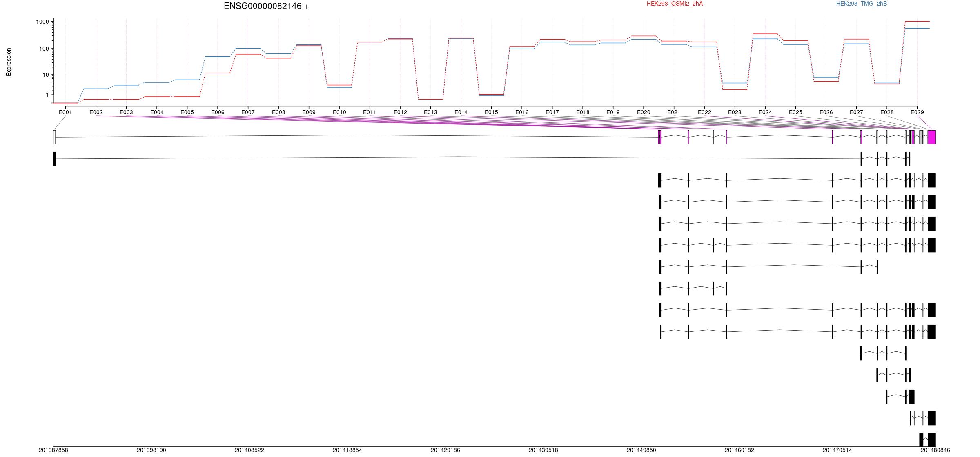
Task: Click the red expression line above E024
Action: click(x=765, y=34)
